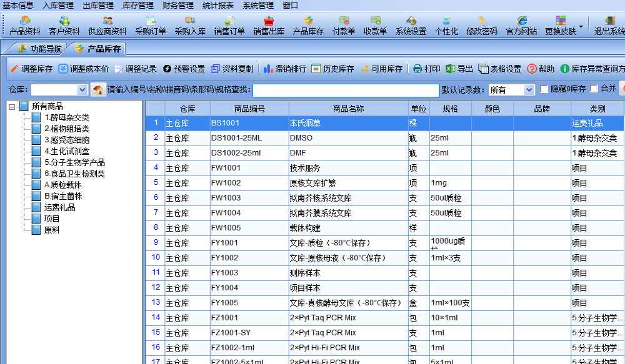625x364 pixels.
Task: Enable the 隐藏0库存 checkbox
Action: [544, 89]
